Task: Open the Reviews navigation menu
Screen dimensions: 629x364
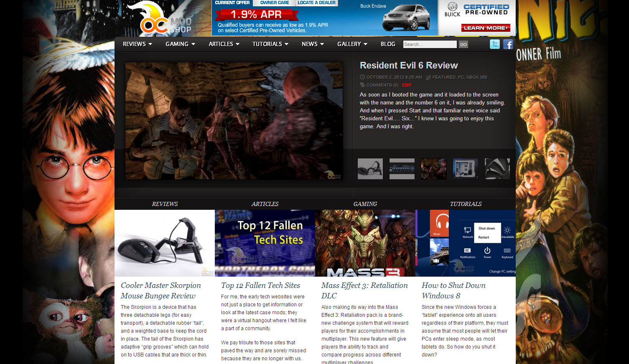Action: [x=134, y=44]
